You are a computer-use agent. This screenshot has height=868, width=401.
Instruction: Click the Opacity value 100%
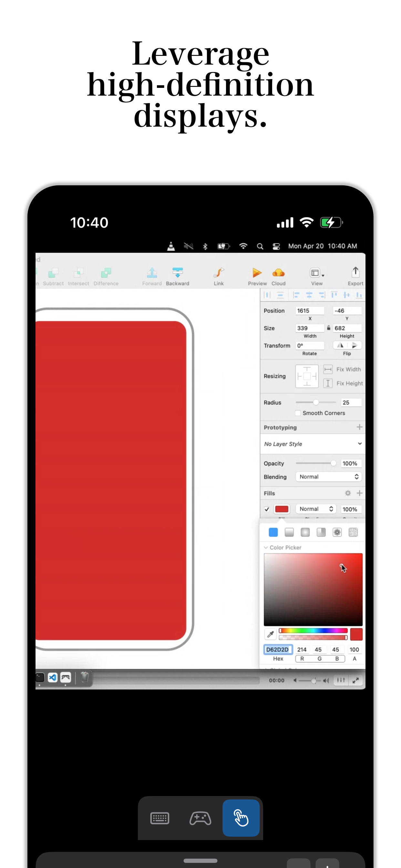click(351, 463)
